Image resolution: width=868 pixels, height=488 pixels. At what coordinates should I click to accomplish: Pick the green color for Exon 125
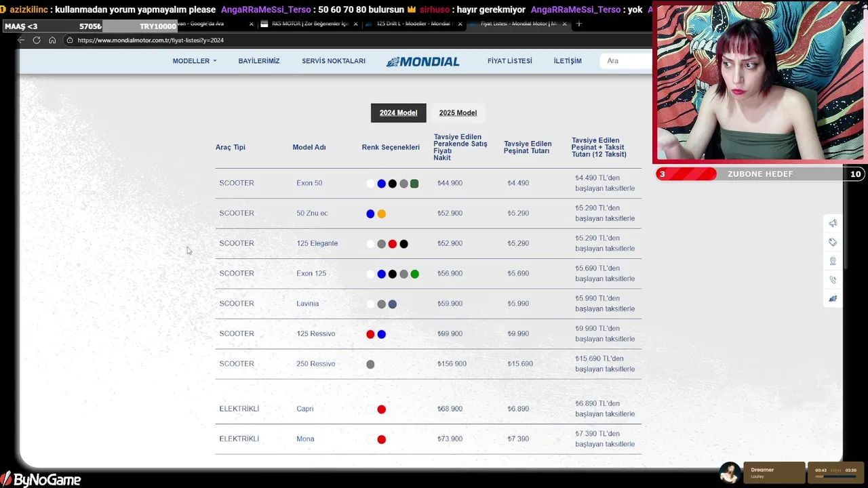point(414,274)
